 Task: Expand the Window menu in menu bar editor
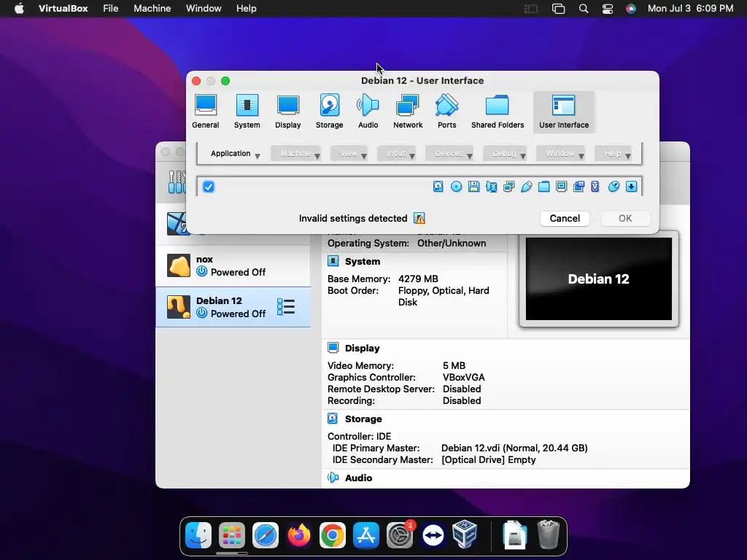(561, 153)
